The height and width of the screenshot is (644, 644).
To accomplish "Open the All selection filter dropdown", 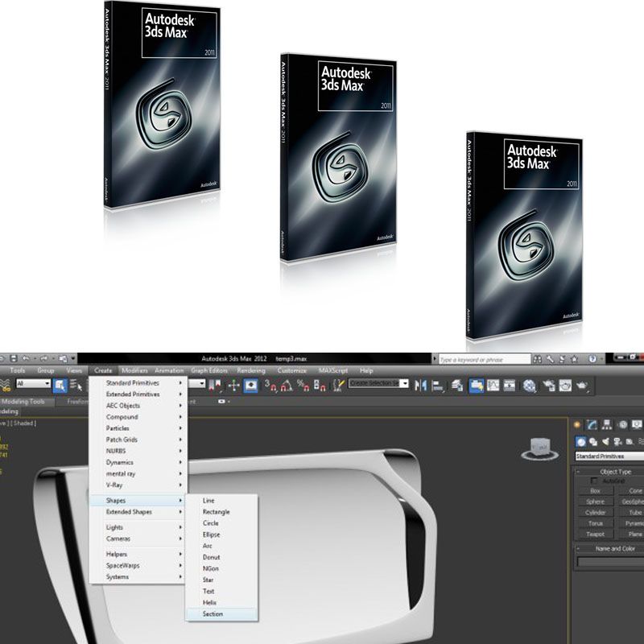I will [x=33, y=384].
